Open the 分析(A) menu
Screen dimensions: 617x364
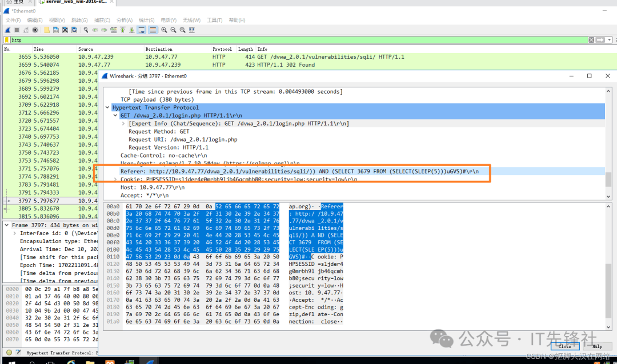tap(125, 21)
